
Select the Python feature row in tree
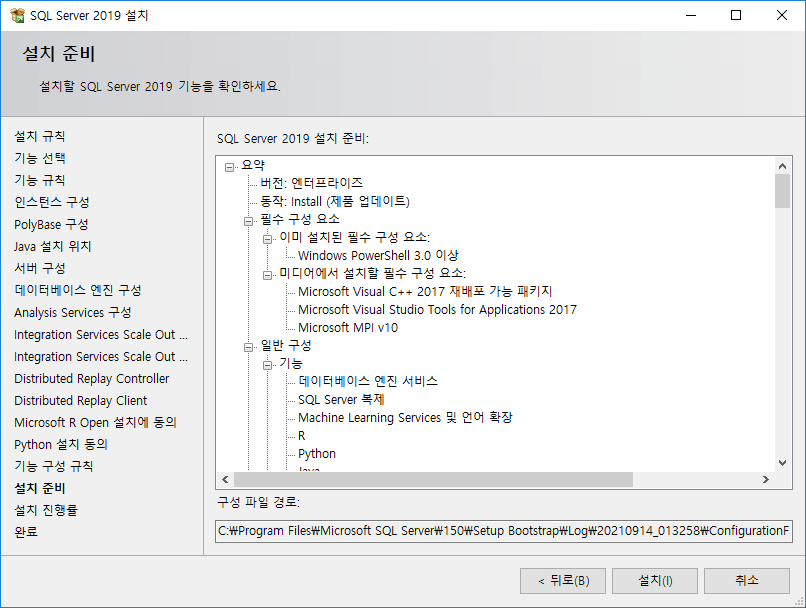317,454
